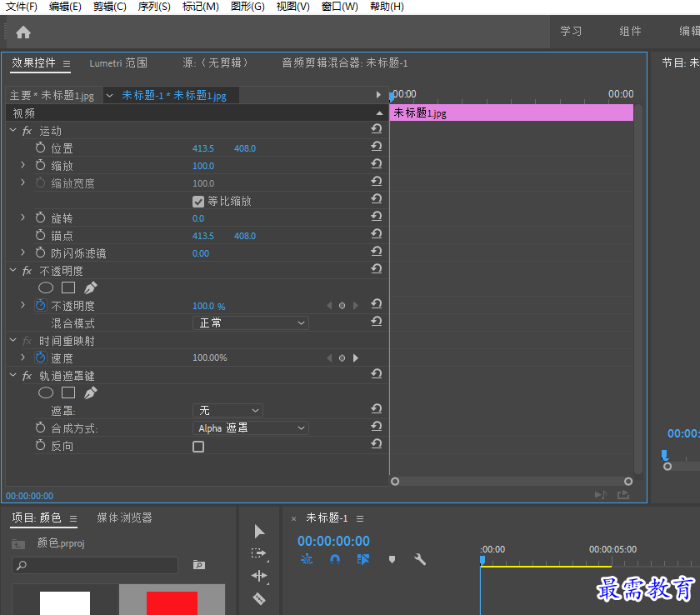Select the Track Select Forward tool

pyautogui.click(x=259, y=553)
